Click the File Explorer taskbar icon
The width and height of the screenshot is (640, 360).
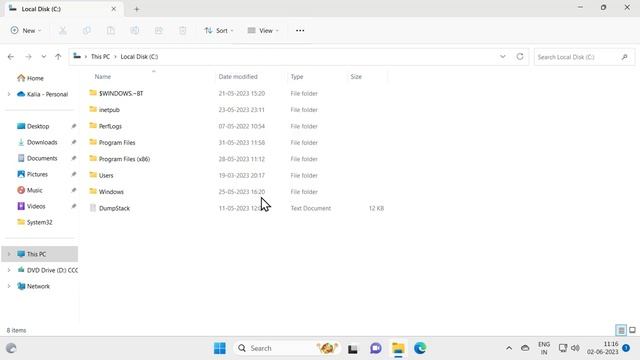coord(398,348)
